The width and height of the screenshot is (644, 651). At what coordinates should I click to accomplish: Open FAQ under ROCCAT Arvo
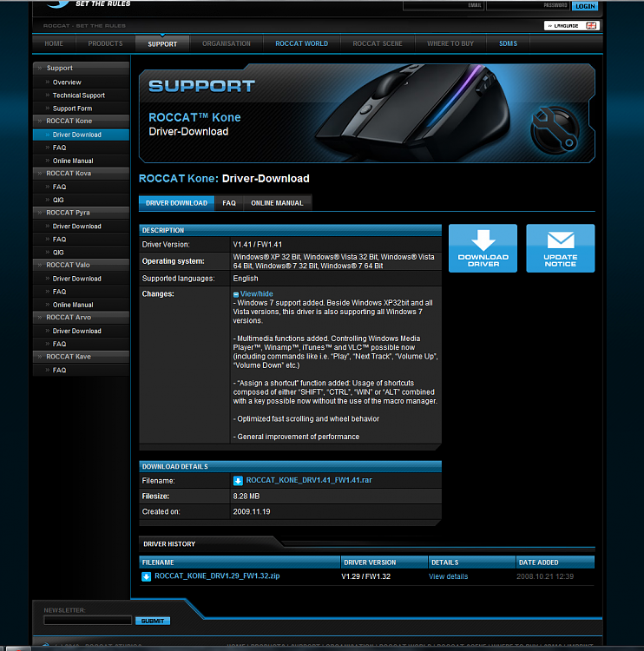click(59, 345)
